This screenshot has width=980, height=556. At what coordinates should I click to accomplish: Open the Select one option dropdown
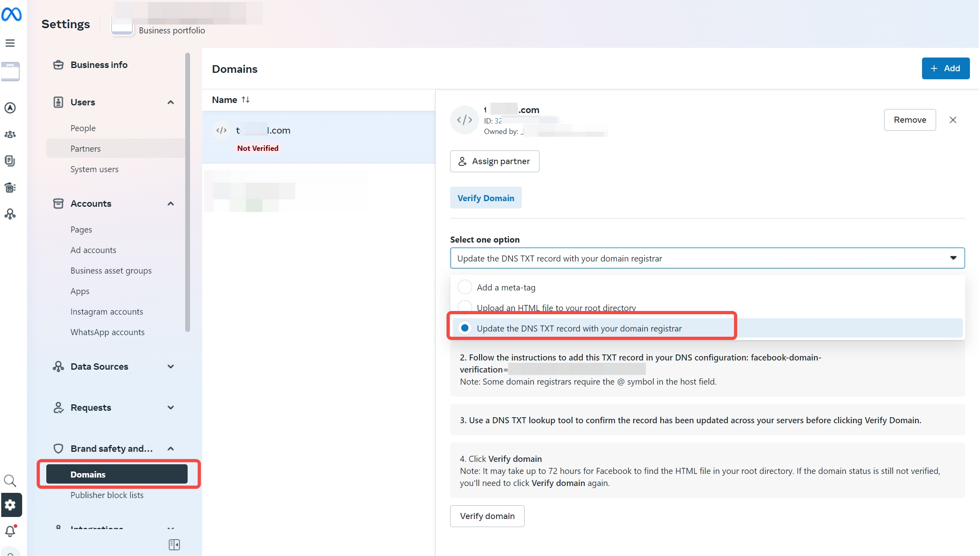point(707,258)
